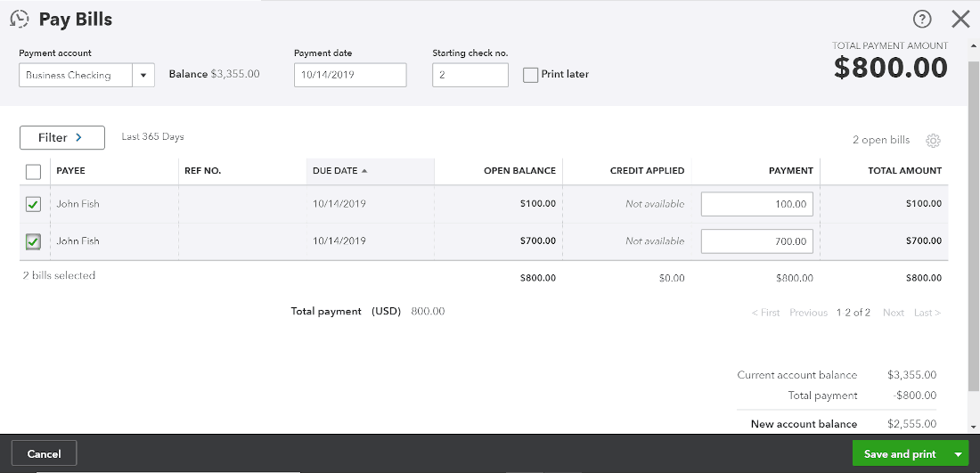This screenshot has width=980, height=473.
Task: Click Save and print
Action: (x=900, y=454)
